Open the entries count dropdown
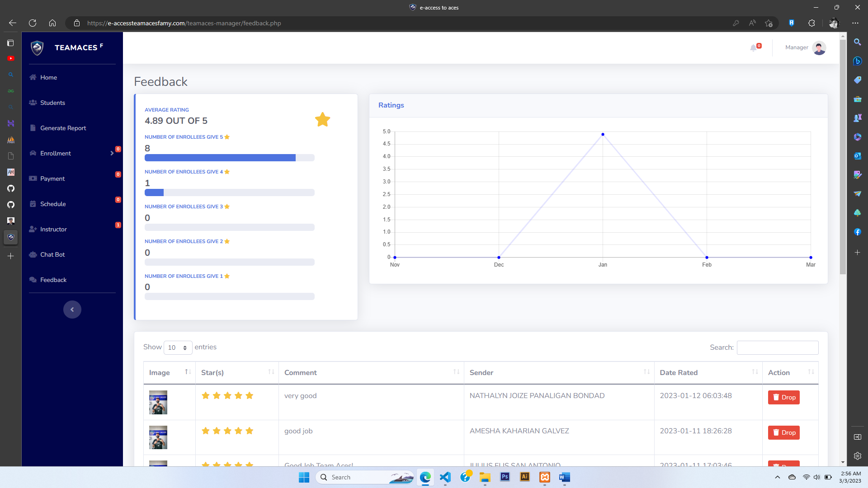Image resolution: width=868 pixels, height=488 pixels. [x=178, y=347]
